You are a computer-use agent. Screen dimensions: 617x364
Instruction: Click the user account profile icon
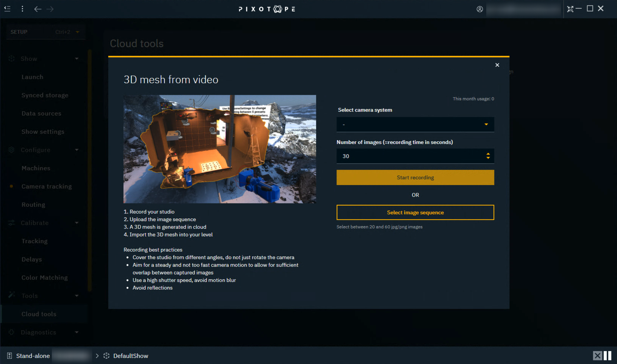480,9
